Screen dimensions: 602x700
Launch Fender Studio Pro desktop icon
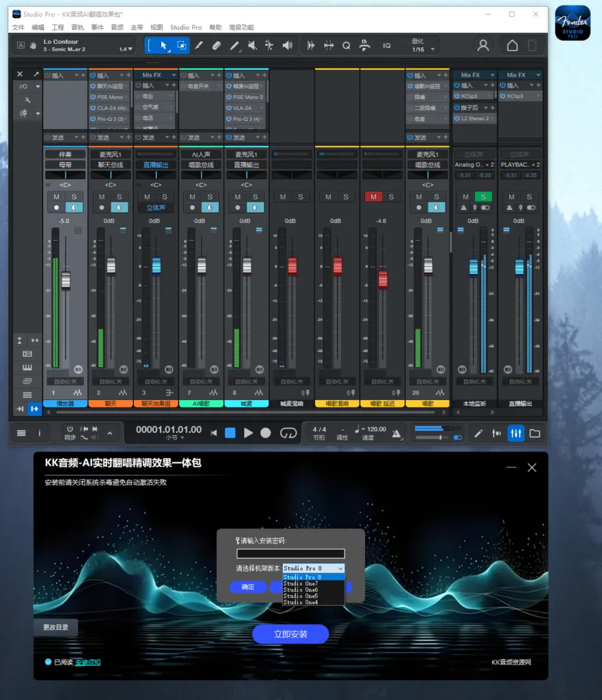[x=573, y=23]
